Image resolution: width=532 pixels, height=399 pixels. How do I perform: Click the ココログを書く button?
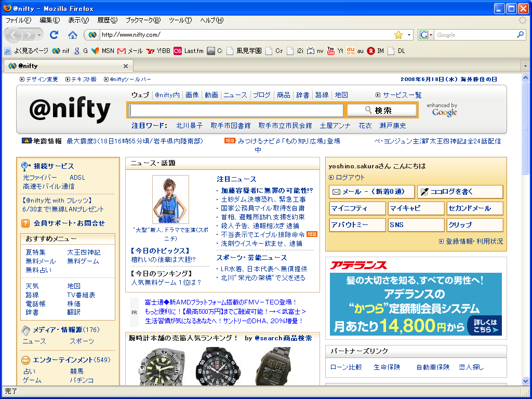click(460, 192)
